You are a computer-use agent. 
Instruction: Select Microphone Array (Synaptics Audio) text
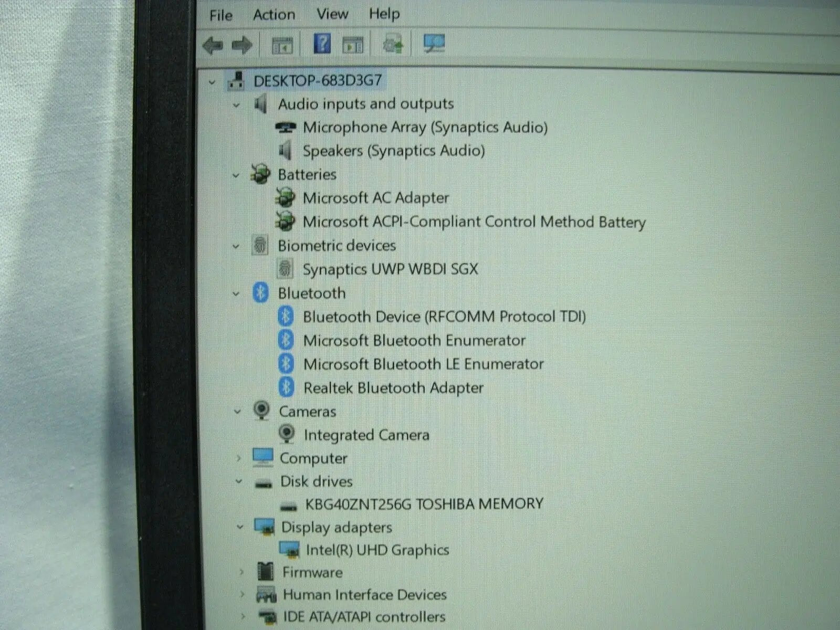pyautogui.click(x=425, y=127)
